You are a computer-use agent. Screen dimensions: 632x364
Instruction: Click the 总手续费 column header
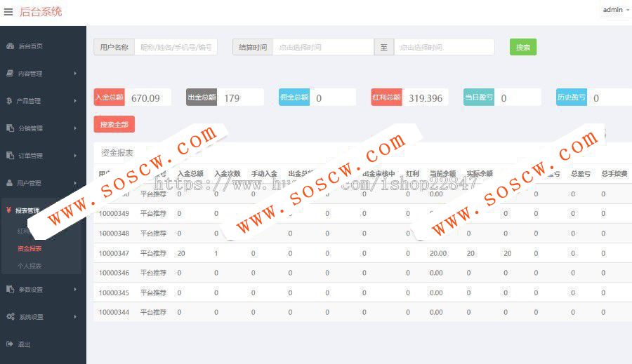(614, 173)
